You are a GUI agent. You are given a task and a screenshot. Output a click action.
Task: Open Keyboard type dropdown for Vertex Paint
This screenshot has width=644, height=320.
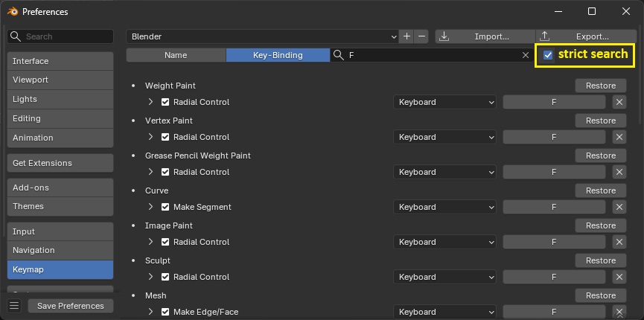(x=444, y=137)
